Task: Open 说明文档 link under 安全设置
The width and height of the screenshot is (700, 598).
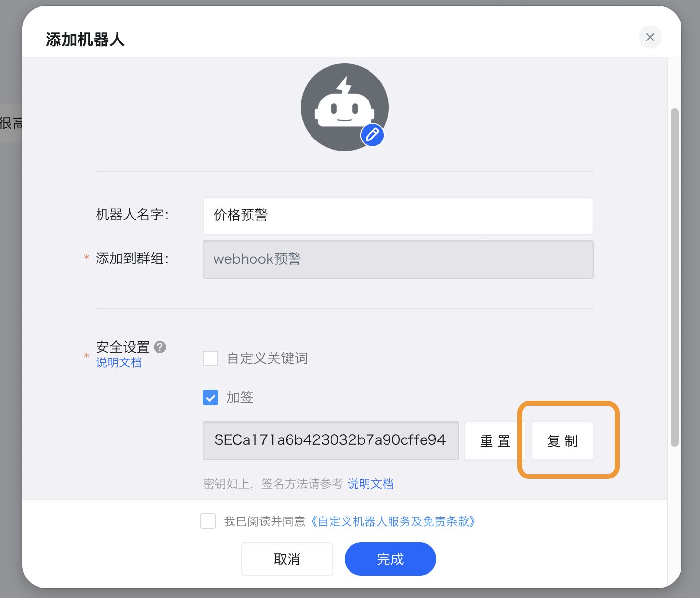Action: [x=118, y=363]
